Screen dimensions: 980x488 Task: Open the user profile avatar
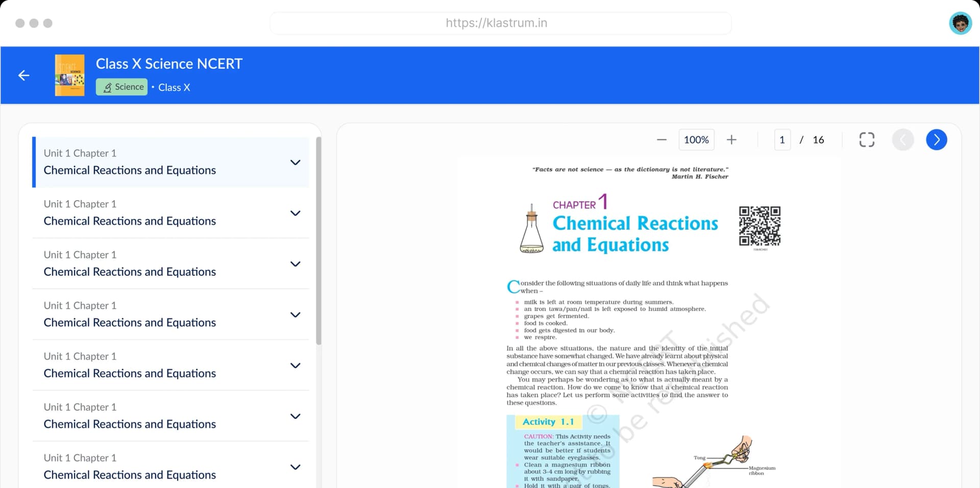pyautogui.click(x=961, y=23)
